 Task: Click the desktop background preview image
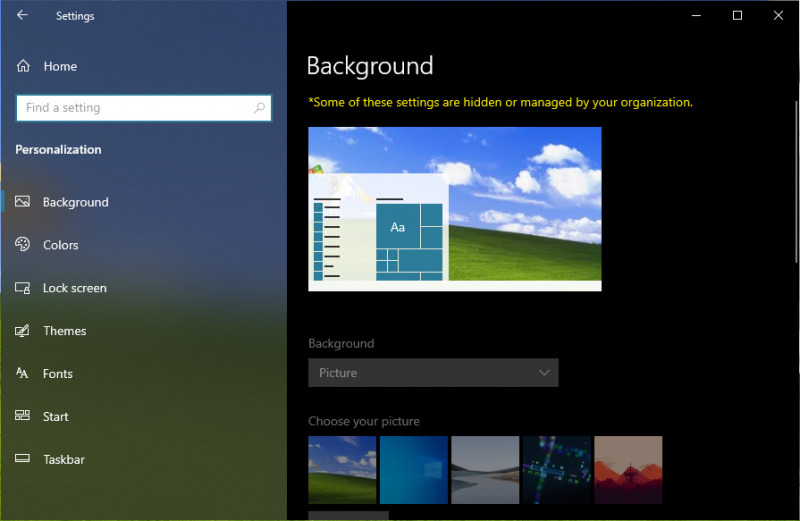pos(455,209)
